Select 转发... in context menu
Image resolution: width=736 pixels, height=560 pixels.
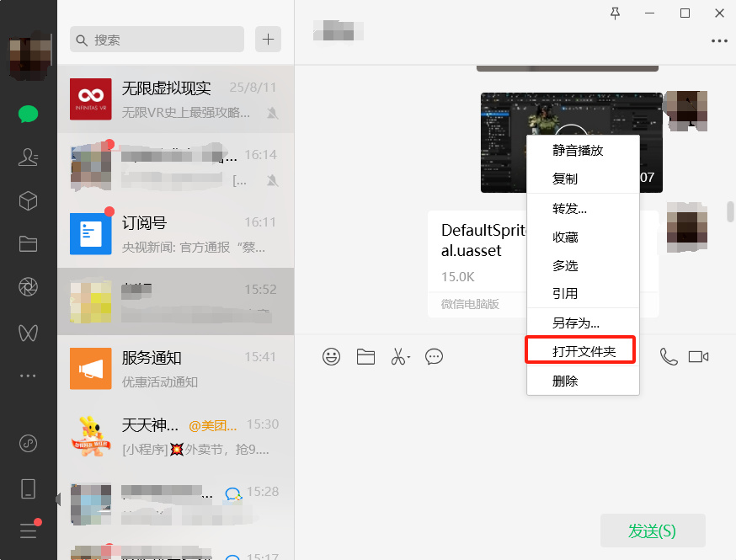[x=583, y=208]
